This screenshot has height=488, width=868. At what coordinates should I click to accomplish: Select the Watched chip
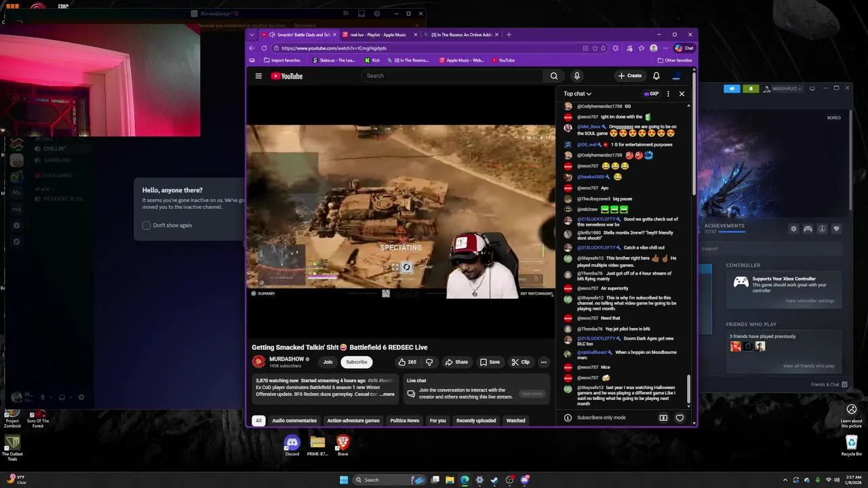(516, 421)
